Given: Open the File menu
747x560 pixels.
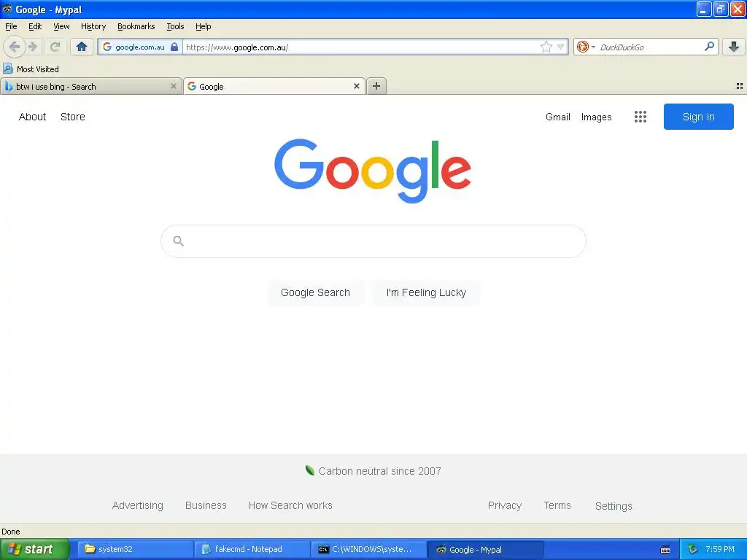Looking at the screenshot, I should pos(11,26).
